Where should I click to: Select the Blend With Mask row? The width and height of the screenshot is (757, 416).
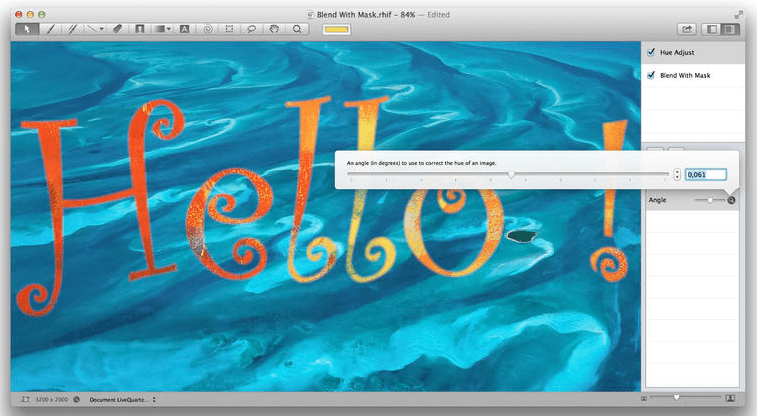[x=693, y=75]
